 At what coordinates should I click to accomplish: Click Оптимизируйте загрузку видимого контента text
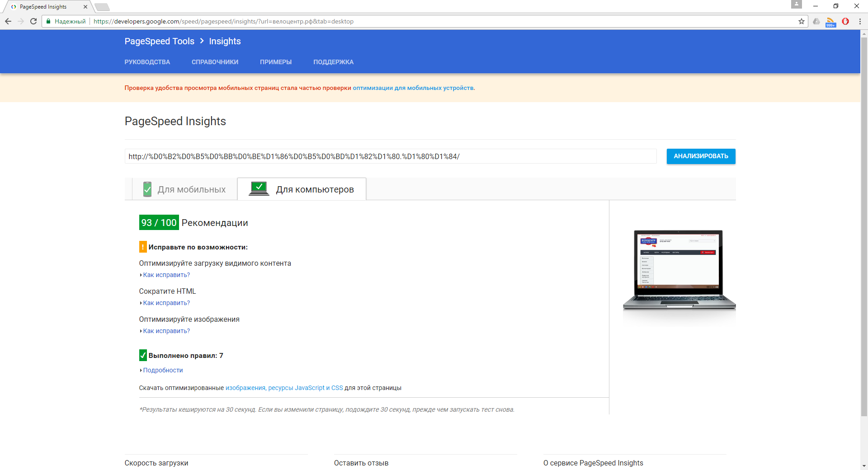[x=215, y=263]
